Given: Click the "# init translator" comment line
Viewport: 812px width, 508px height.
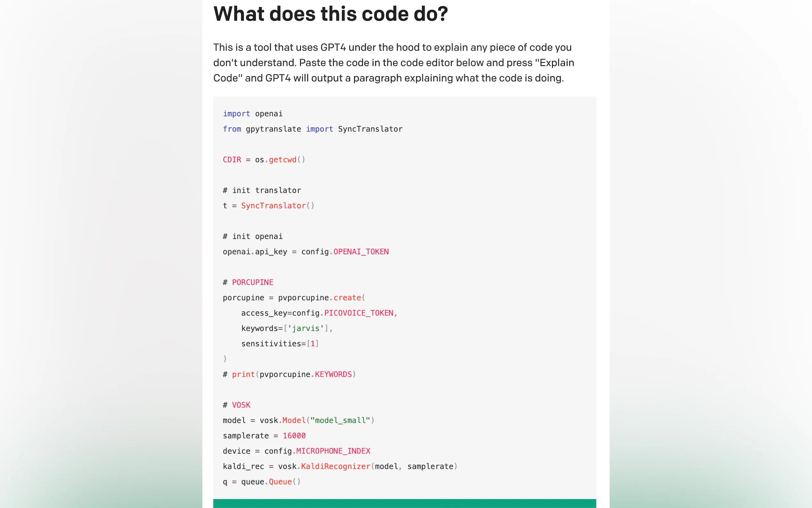Looking at the screenshot, I should tap(262, 191).
